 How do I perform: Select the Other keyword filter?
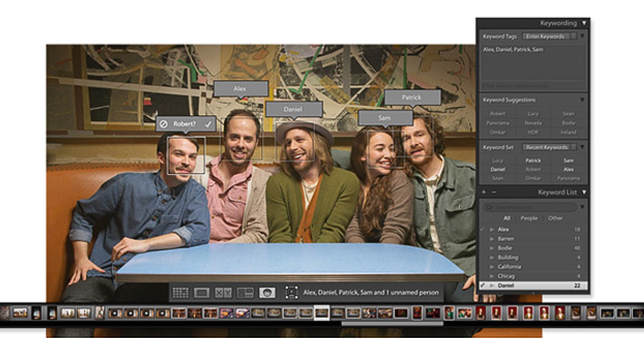(555, 218)
